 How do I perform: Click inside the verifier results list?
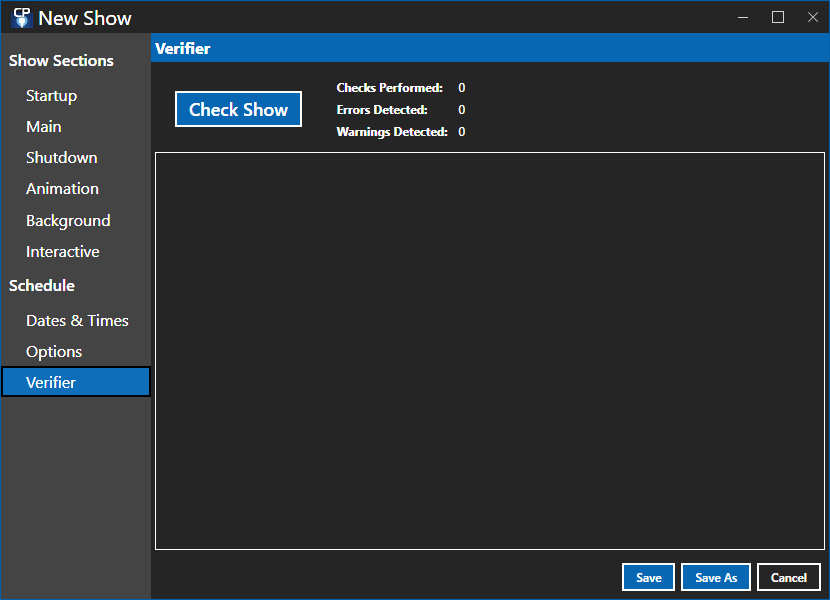(x=490, y=351)
